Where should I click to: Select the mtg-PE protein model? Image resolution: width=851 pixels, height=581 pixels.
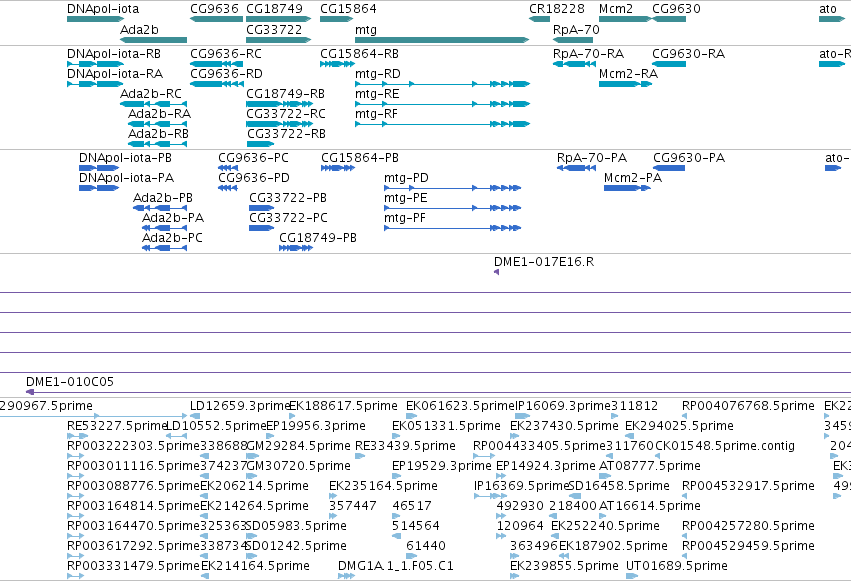click(453, 208)
